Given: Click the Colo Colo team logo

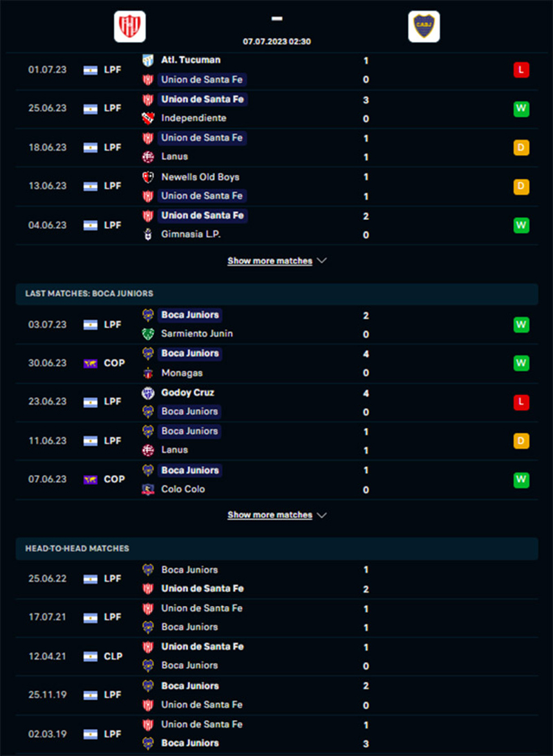Looking at the screenshot, I should click(148, 490).
